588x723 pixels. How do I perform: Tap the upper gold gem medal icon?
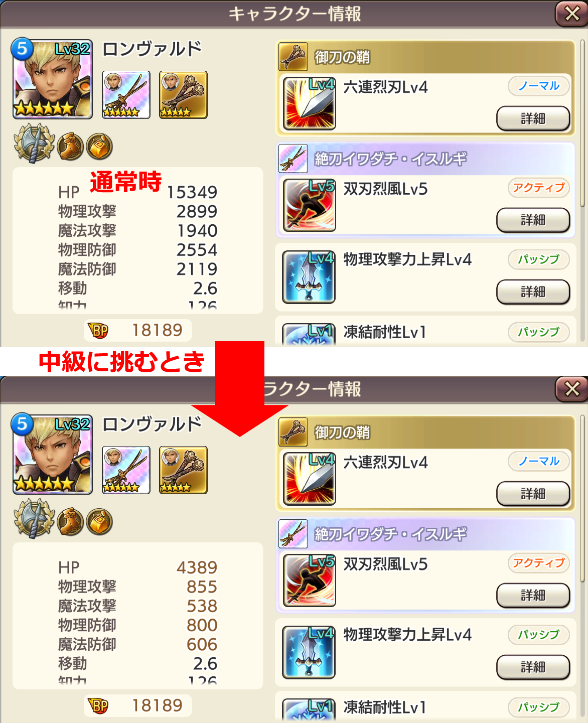[x=99, y=147]
